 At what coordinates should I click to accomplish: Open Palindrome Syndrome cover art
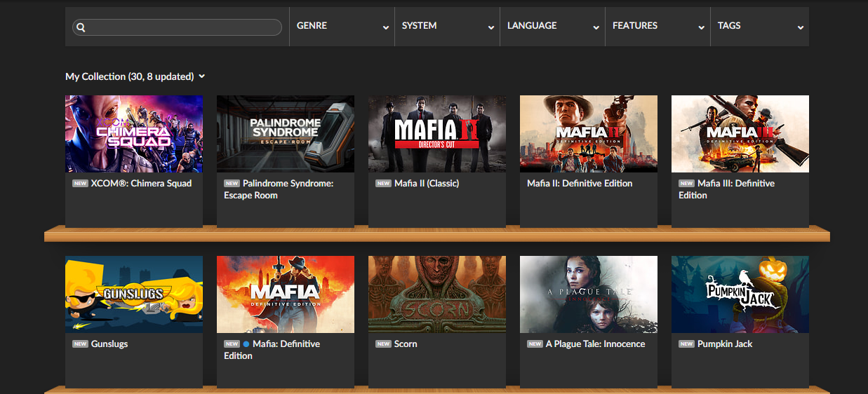286,134
